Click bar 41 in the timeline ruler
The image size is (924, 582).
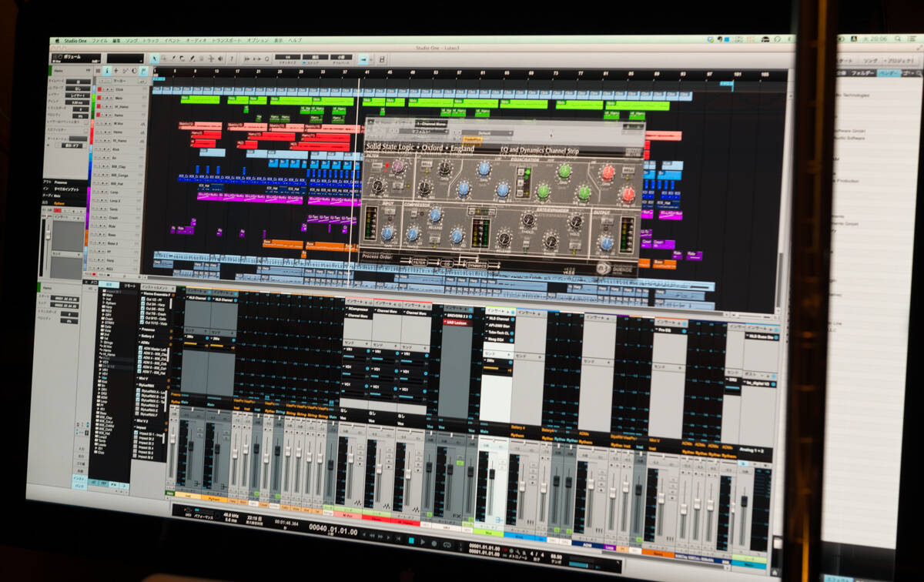click(x=368, y=72)
